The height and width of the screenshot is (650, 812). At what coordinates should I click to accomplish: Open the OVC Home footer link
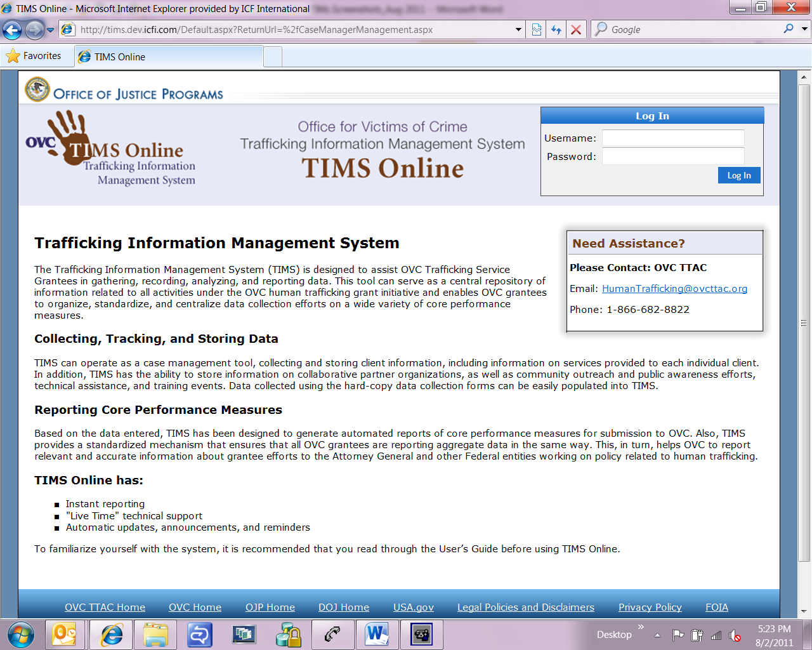195,607
